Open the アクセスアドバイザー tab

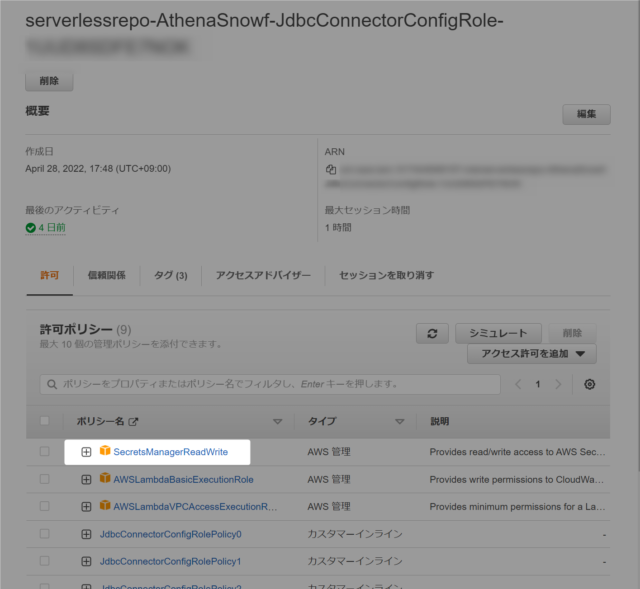263,276
